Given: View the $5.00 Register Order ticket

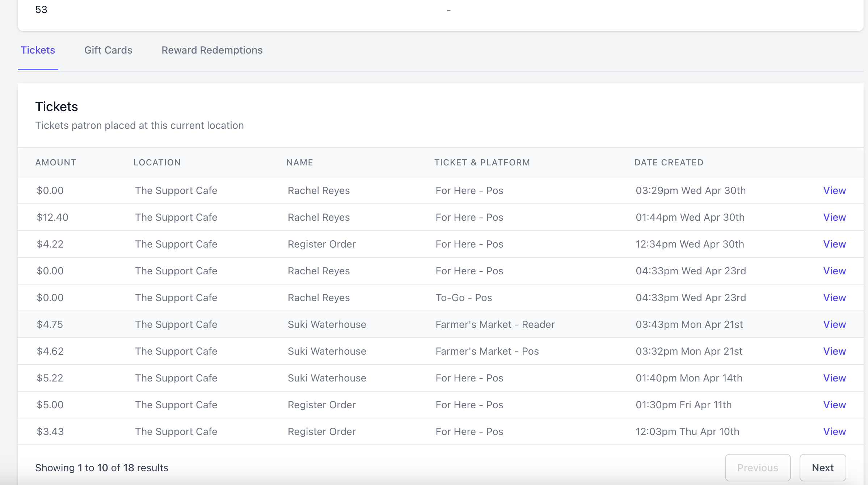Looking at the screenshot, I should 834,405.
